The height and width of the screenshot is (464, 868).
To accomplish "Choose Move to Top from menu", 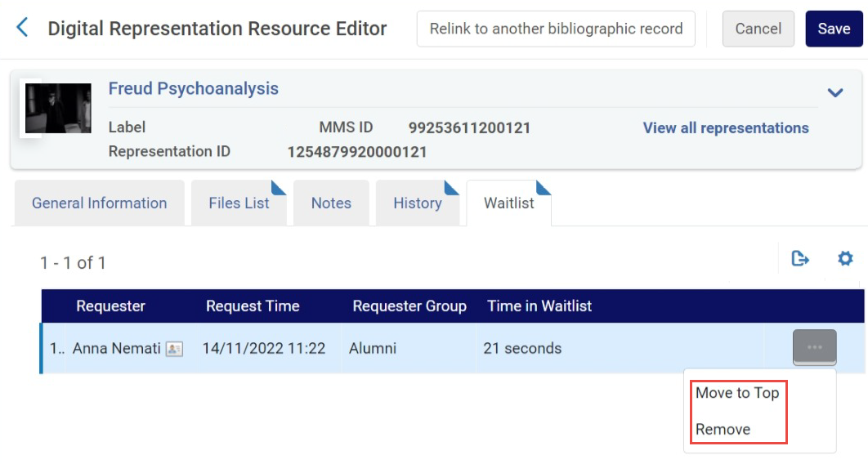I will (737, 393).
